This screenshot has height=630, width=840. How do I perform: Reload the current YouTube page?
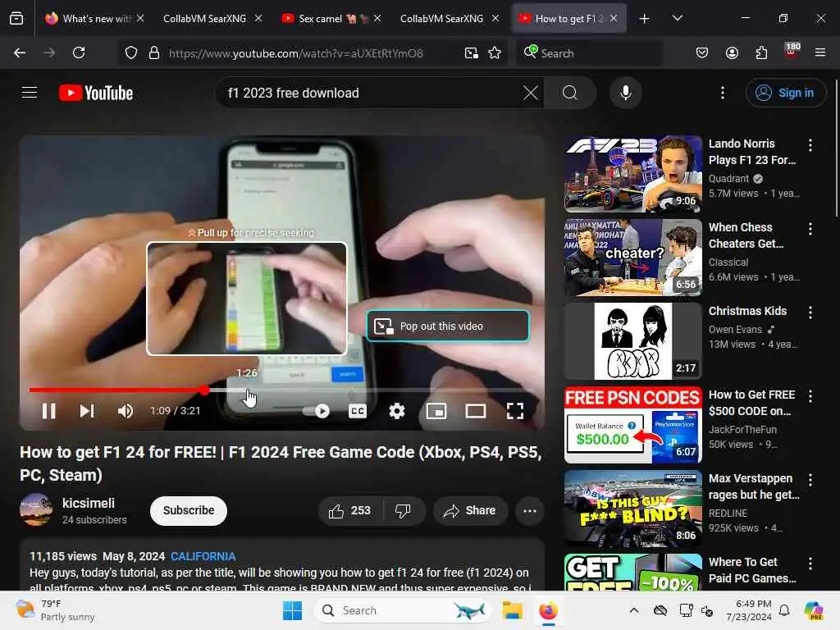coord(79,52)
